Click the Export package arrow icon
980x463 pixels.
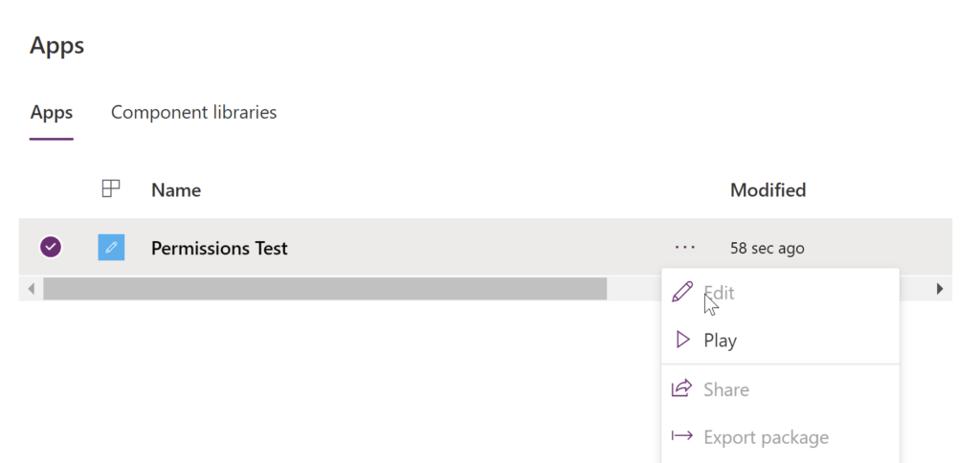681,435
